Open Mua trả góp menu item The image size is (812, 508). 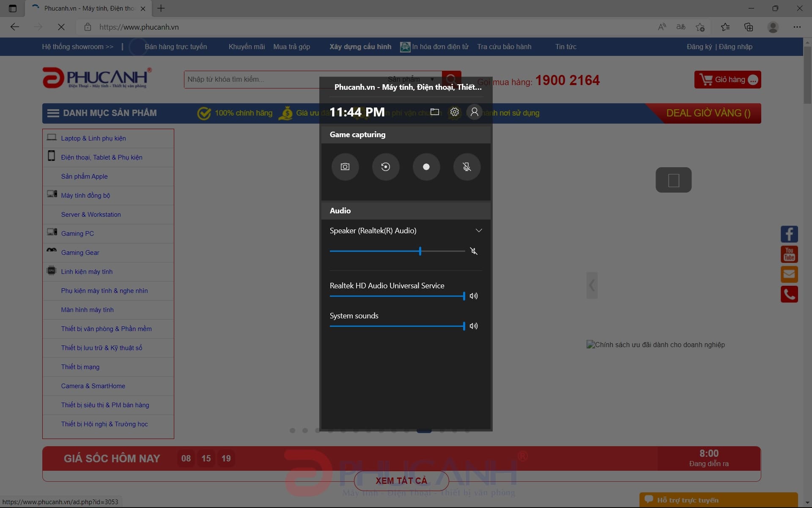[x=292, y=47]
